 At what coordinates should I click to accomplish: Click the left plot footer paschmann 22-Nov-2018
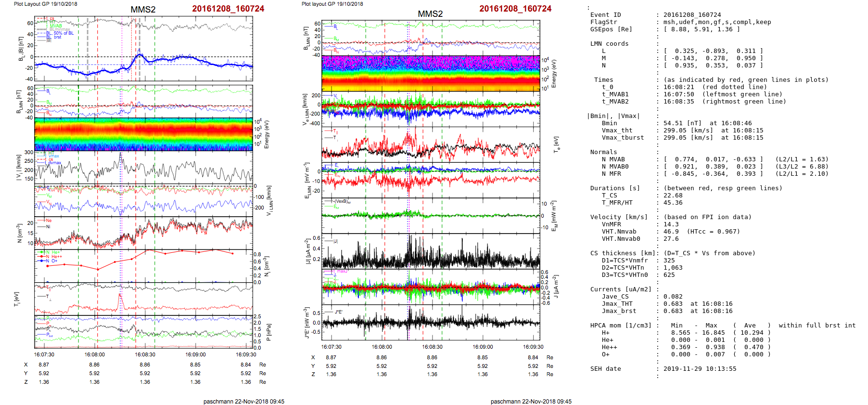[x=243, y=401]
